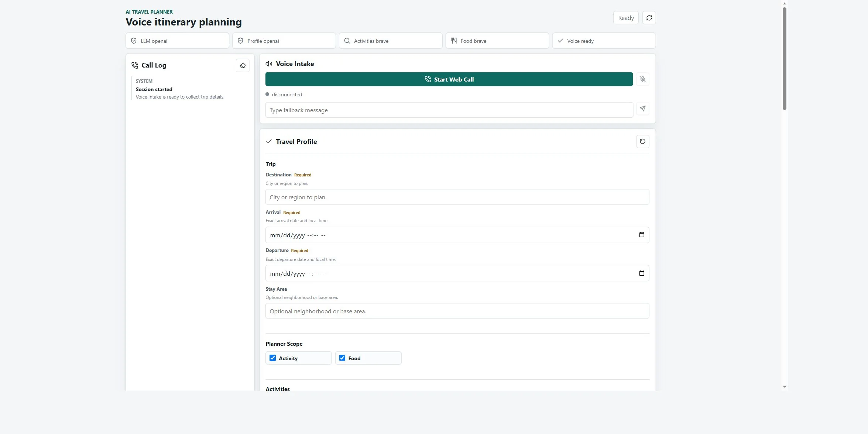Screen dimensions: 868x434
Task: Click the LLM openai status chip
Action: tap(177, 41)
